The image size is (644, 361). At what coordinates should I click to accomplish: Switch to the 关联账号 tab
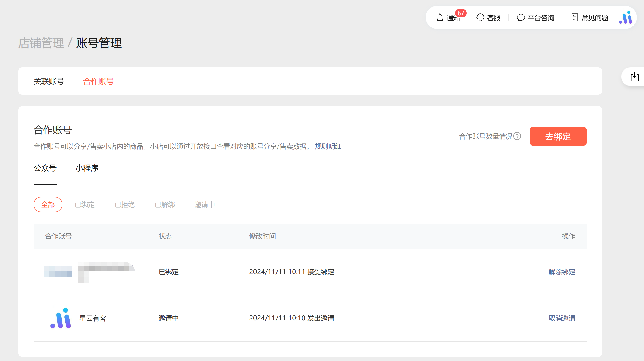(49, 81)
